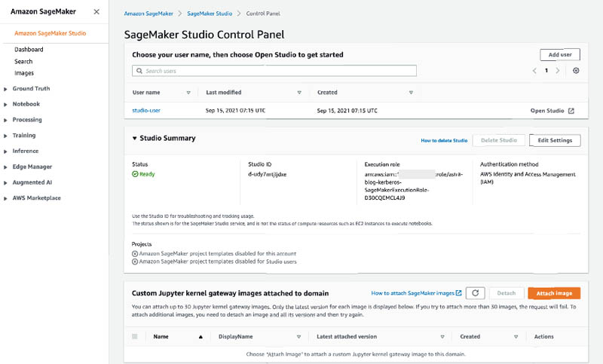Sort users by Last modified arrow
Screen dimensions: 603x364
(299, 93)
